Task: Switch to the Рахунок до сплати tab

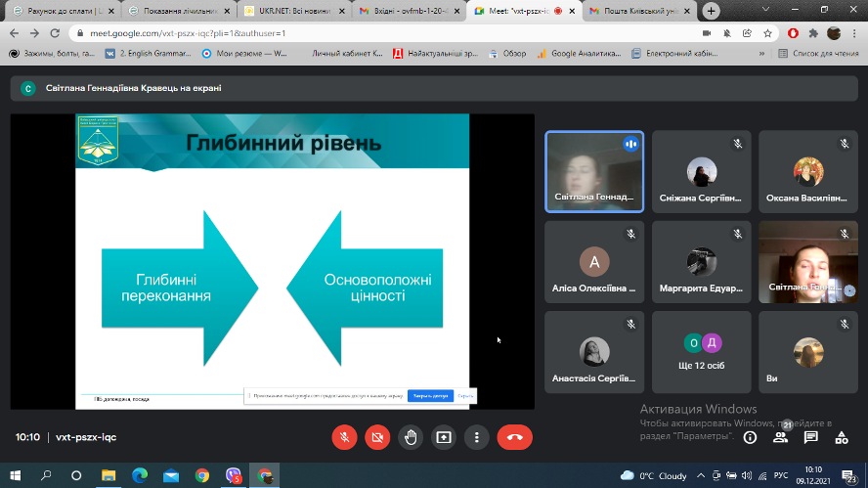Action: [64, 11]
